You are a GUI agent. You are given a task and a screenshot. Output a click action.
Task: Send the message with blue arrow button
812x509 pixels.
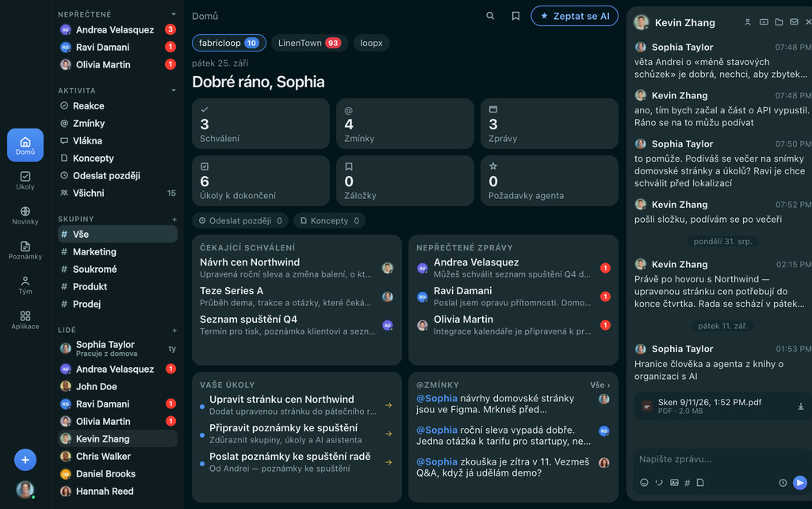(x=800, y=483)
